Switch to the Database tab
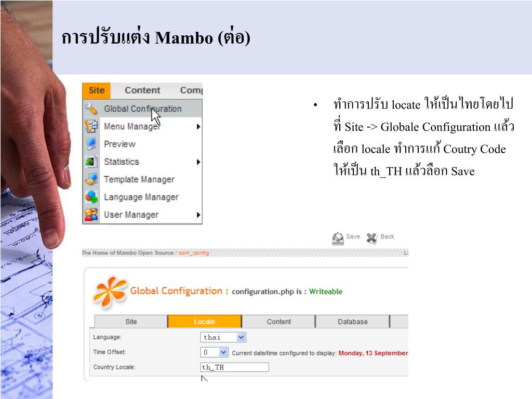The width and height of the screenshot is (532, 399). (353, 322)
